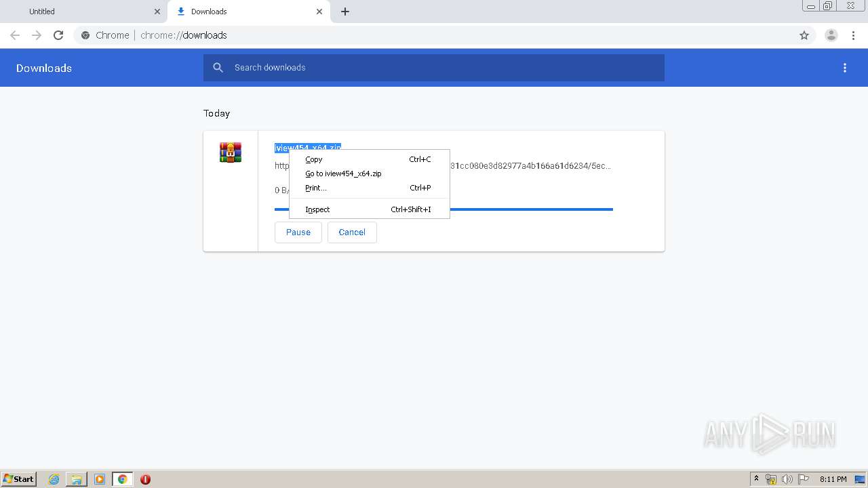Click the 8:11 PM clock
This screenshot has height=488, width=868.
pyautogui.click(x=833, y=479)
